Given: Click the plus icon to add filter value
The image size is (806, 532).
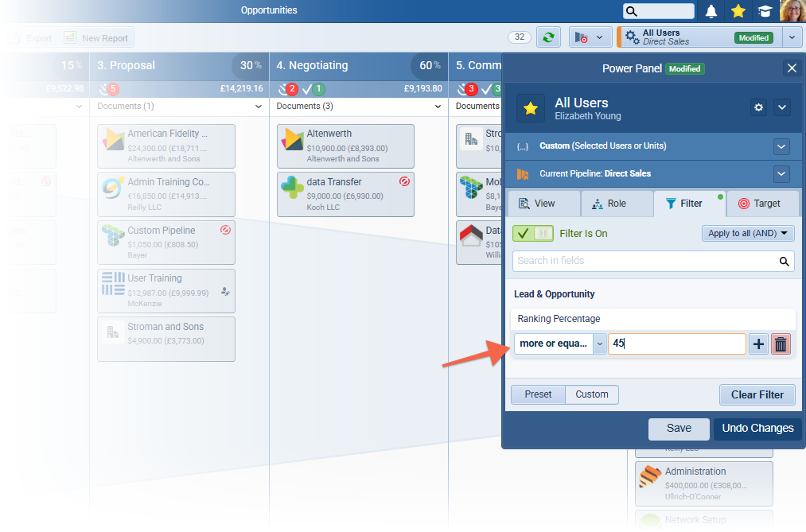Looking at the screenshot, I should coord(758,344).
